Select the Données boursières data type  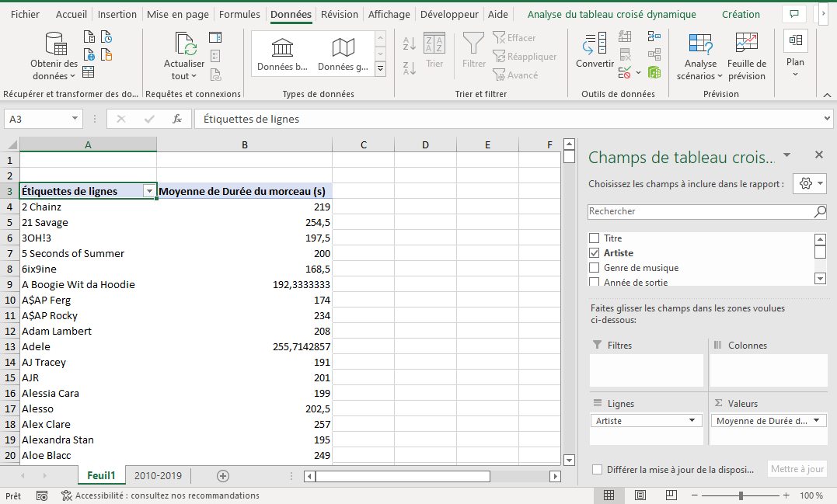click(x=282, y=54)
